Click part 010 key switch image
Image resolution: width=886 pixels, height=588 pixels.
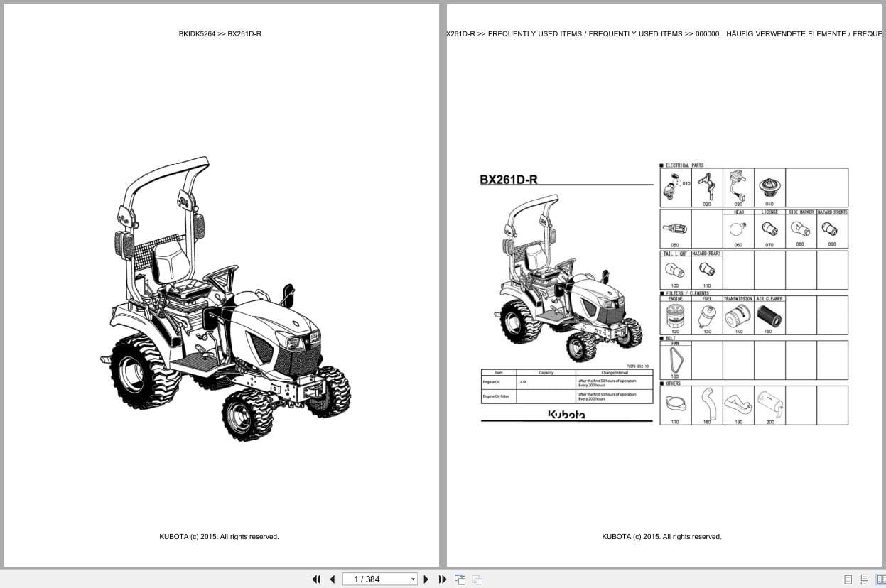tap(672, 187)
